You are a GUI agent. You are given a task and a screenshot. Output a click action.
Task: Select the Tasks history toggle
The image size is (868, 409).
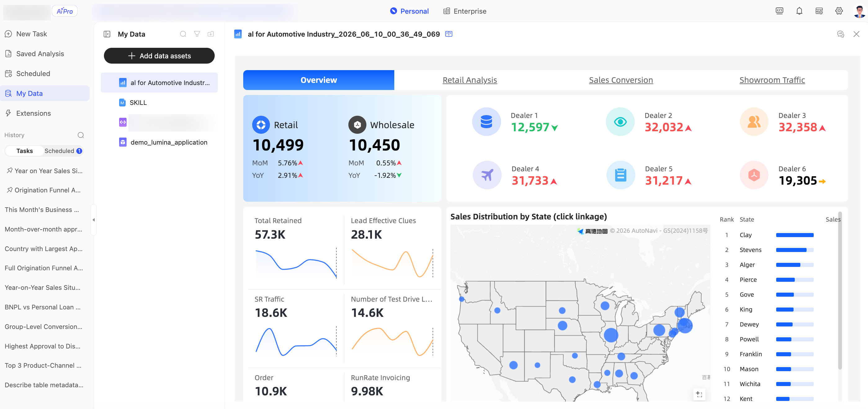click(x=24, y=151)
